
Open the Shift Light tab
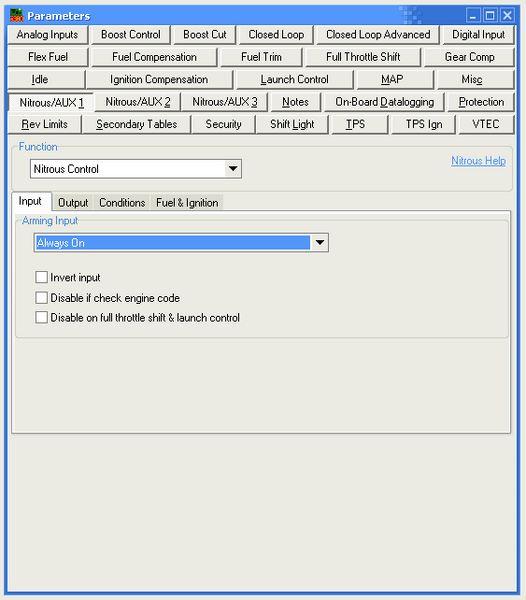point(292,124)
